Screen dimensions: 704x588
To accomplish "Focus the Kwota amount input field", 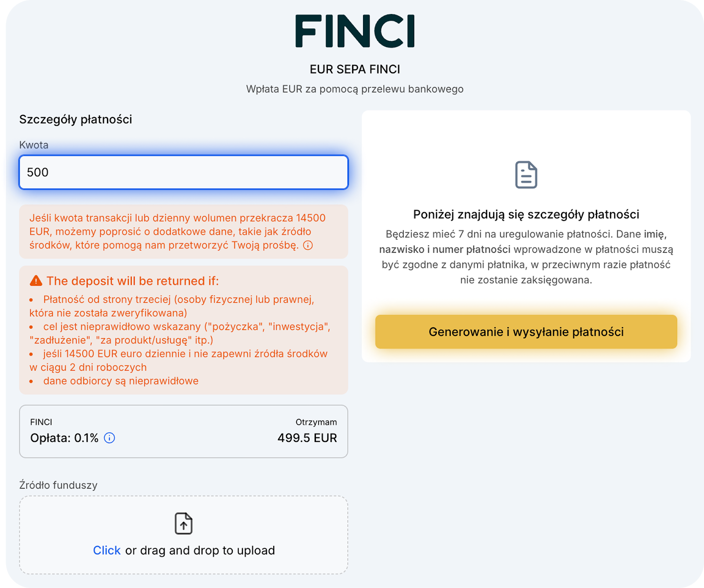I will (x=183, y=172).
